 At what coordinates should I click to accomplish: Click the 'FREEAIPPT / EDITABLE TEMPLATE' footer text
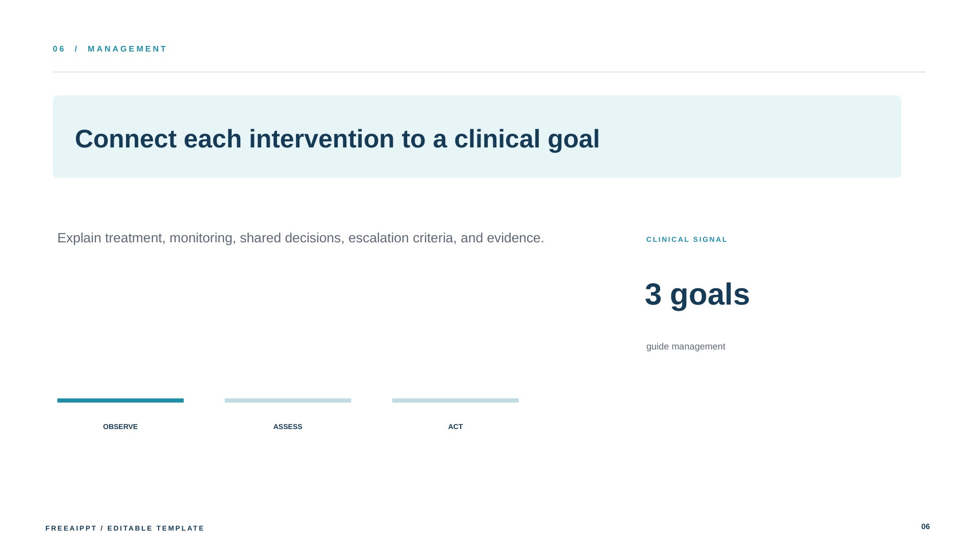pyautogui.click(x=125, y=528)
